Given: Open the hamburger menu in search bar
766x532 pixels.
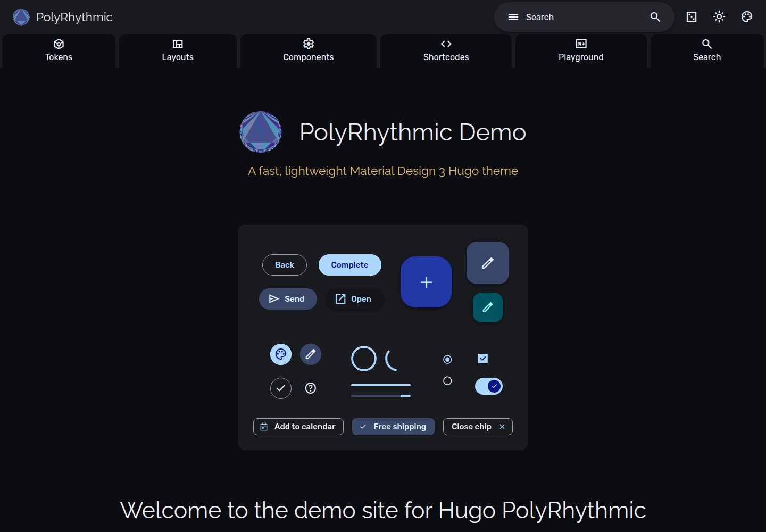Looking at the screenshot, I should pyautogui.click(x=513, y=17).
